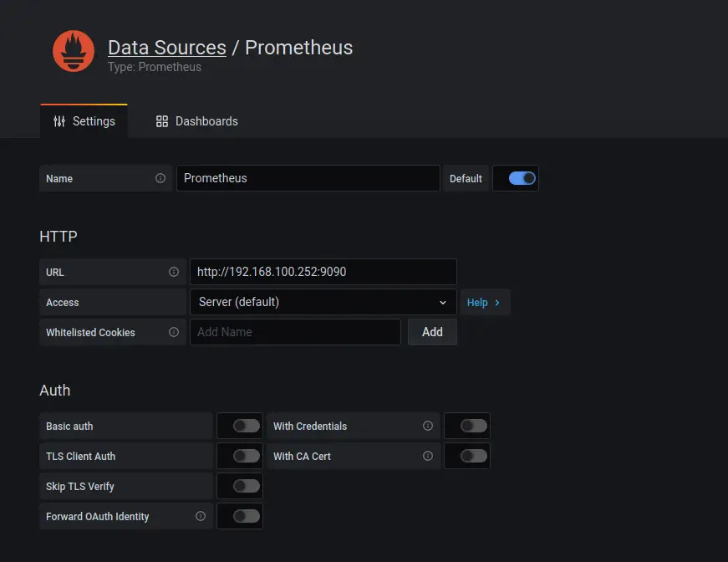Switch to the Settings tab
This screenshot has height=562, width=728.
click(84, 121)
